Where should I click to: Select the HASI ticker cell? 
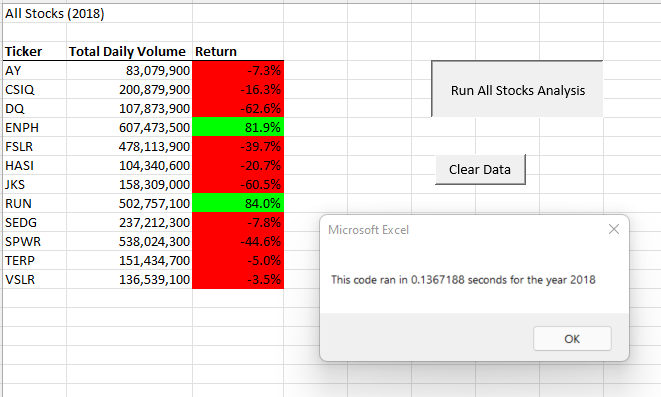click(35, 165)
